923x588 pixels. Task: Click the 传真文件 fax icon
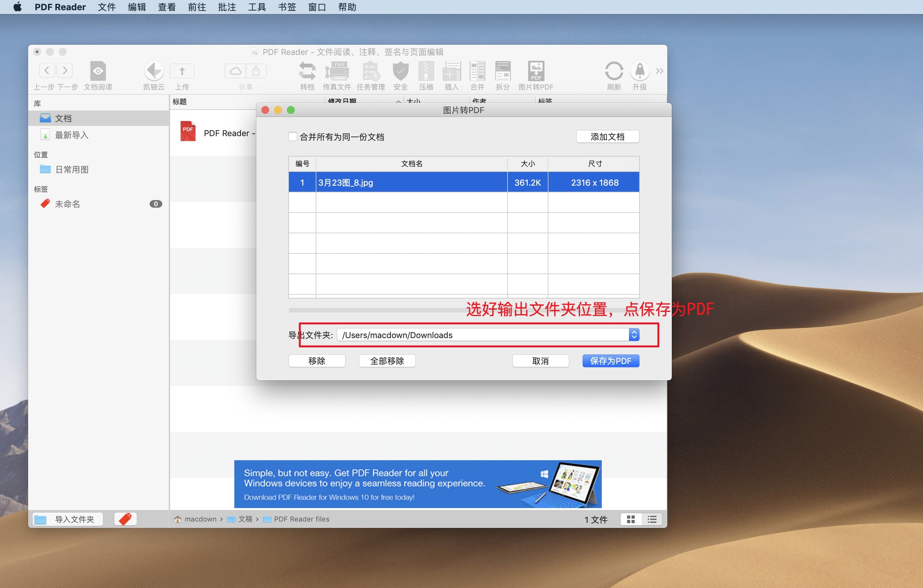[x=337, y=75]
